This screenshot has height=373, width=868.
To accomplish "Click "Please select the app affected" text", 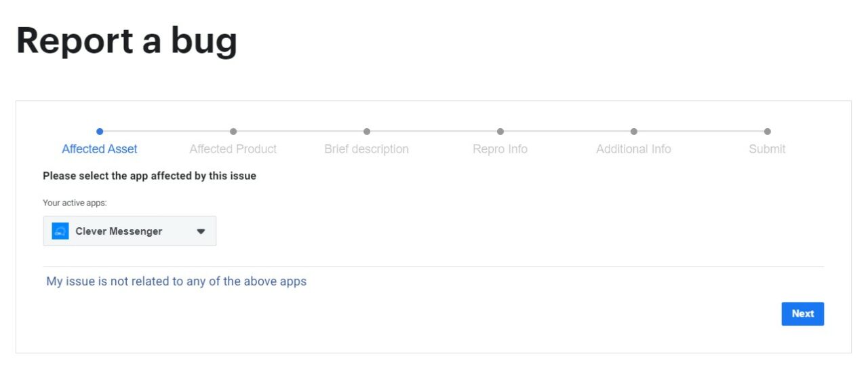I will [x=149, y=176].
